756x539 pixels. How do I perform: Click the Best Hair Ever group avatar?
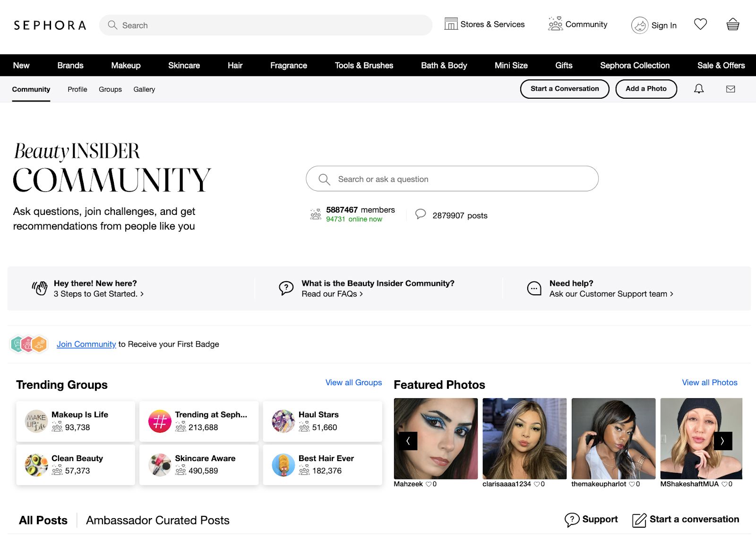point(283,465)
